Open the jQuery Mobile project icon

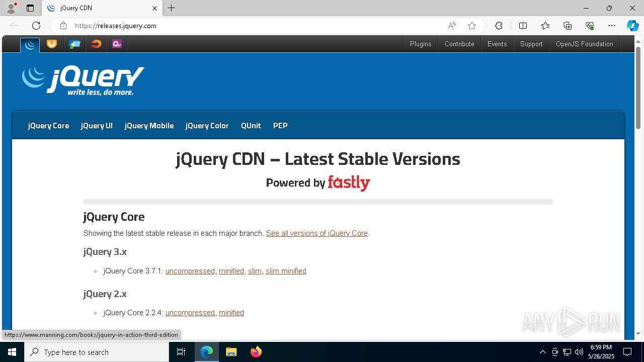(x=74, y=44)
